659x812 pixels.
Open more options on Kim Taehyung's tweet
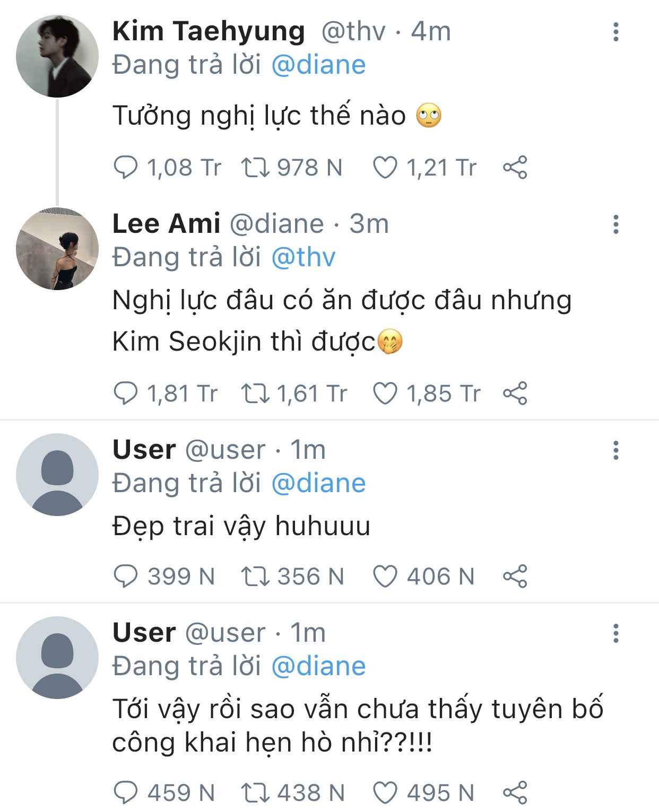[615, 32]
